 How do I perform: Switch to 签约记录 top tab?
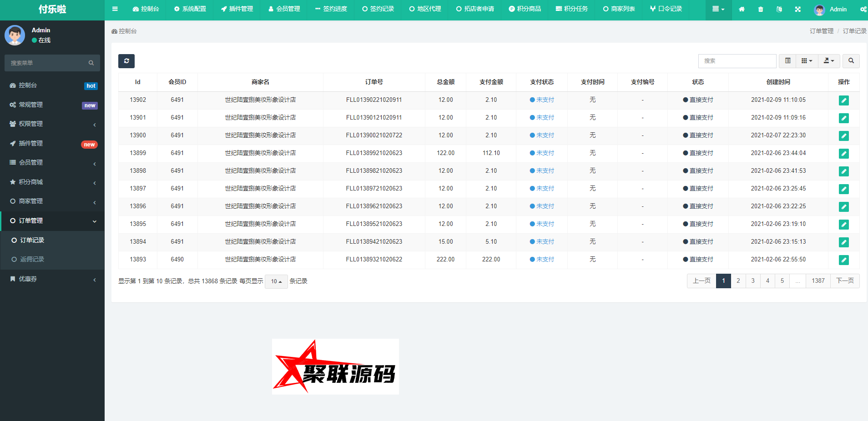coord(378,9)
